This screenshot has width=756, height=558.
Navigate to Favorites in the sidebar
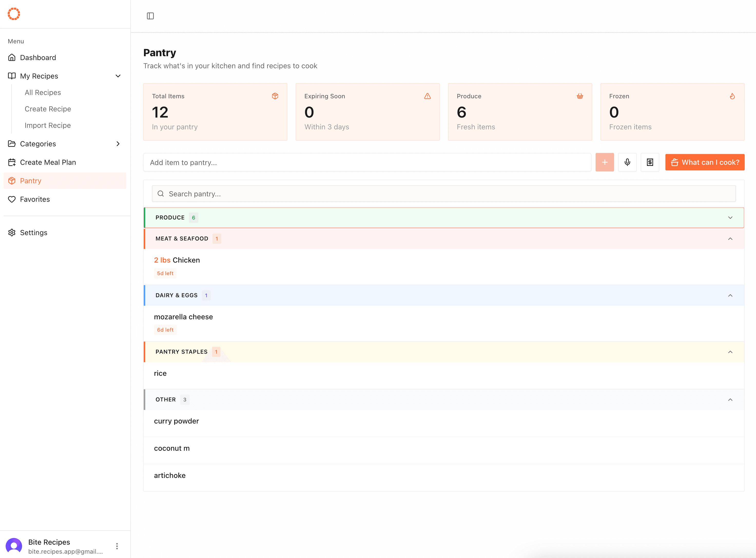pos(35,199)
